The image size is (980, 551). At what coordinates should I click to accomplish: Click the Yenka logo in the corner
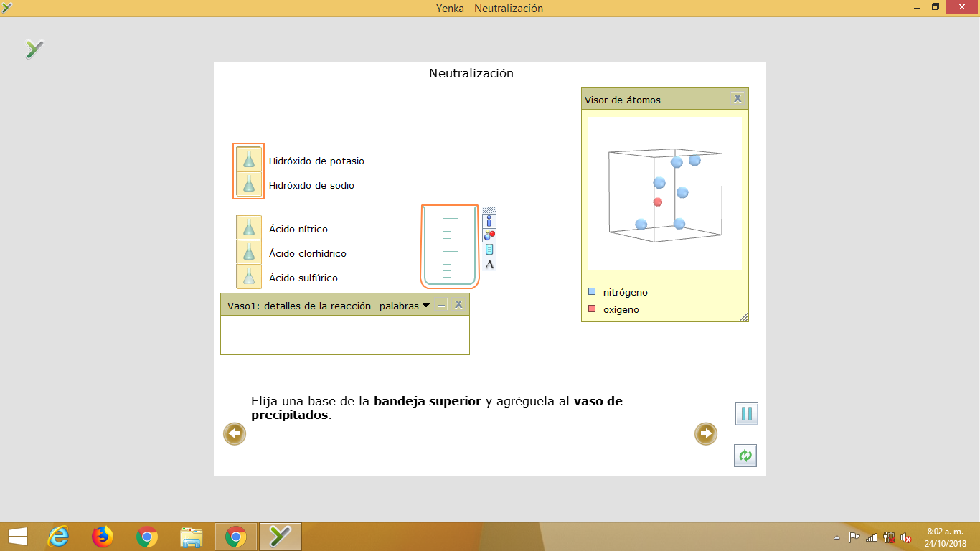[x=34, y=49]
